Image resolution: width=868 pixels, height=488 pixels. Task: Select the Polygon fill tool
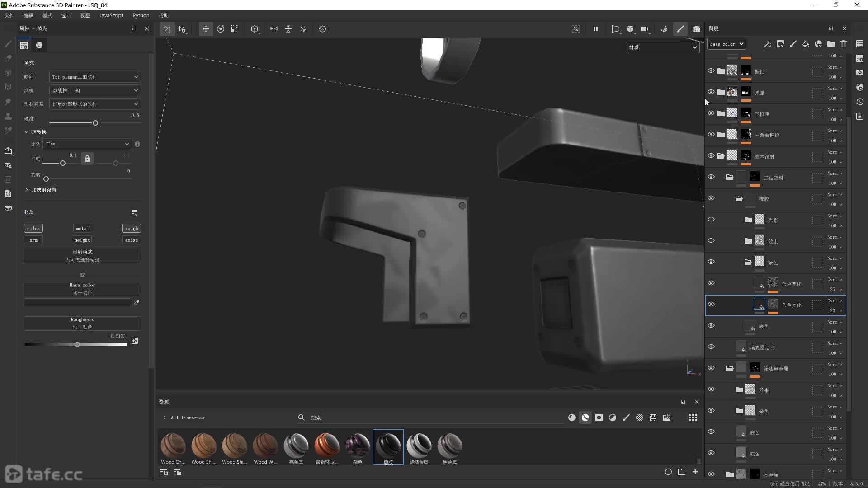8,87
